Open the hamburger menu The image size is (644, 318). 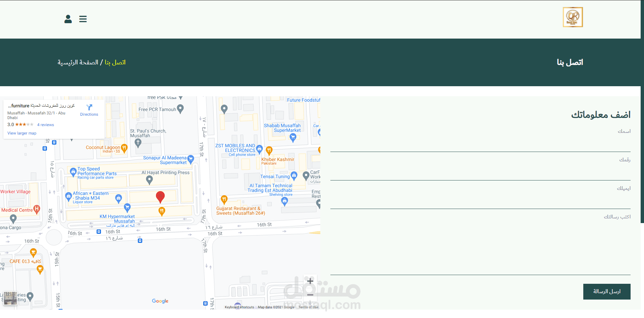(x=83, y=19)
